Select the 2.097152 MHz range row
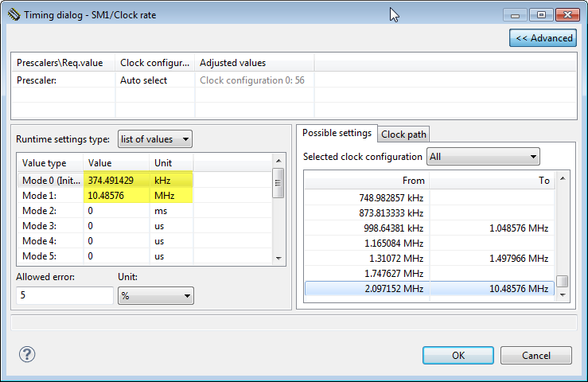 tap(430, 288)
